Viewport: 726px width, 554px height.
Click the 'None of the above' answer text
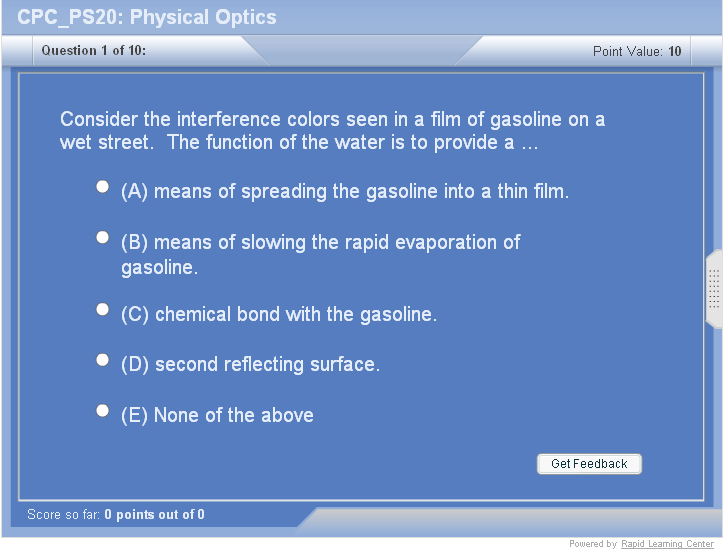click(217, 415)
